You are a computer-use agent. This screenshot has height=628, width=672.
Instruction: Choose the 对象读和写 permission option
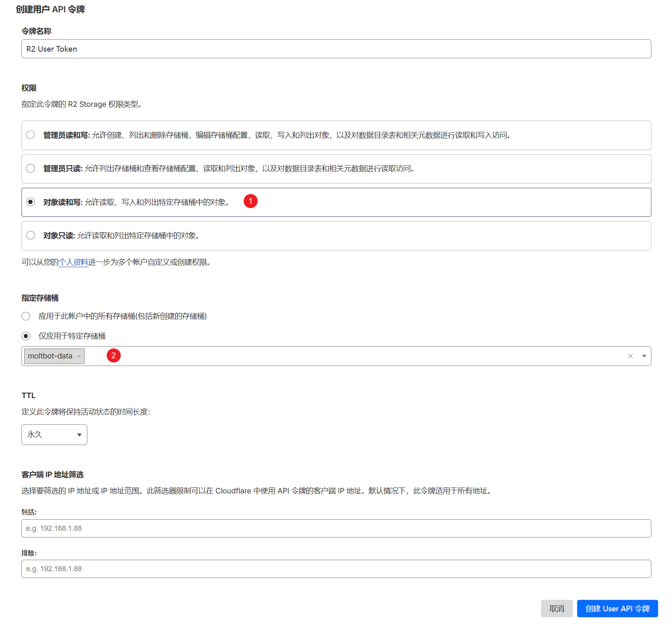point(31,202)
